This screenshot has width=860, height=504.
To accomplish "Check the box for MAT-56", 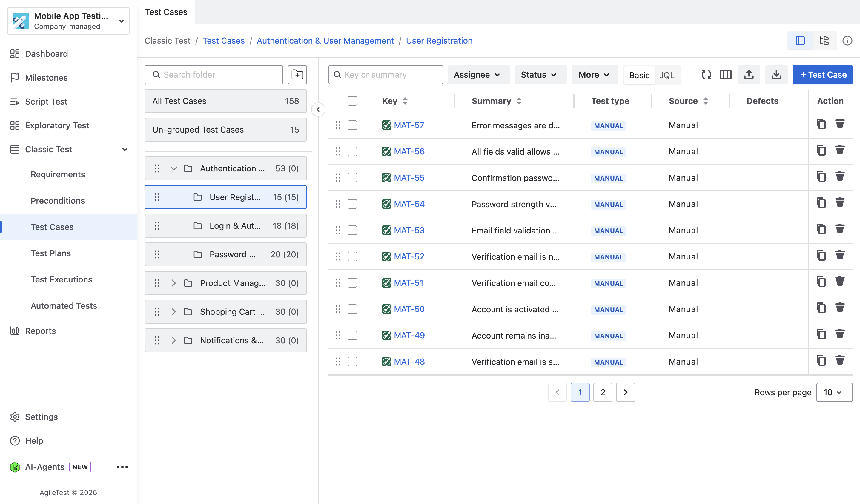I will coord(352,151).
